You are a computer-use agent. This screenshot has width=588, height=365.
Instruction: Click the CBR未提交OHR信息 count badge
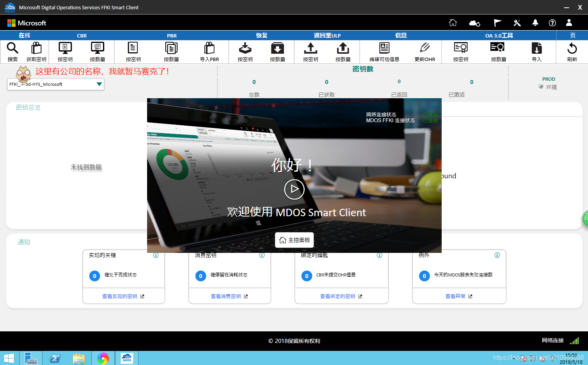[307, 276]
